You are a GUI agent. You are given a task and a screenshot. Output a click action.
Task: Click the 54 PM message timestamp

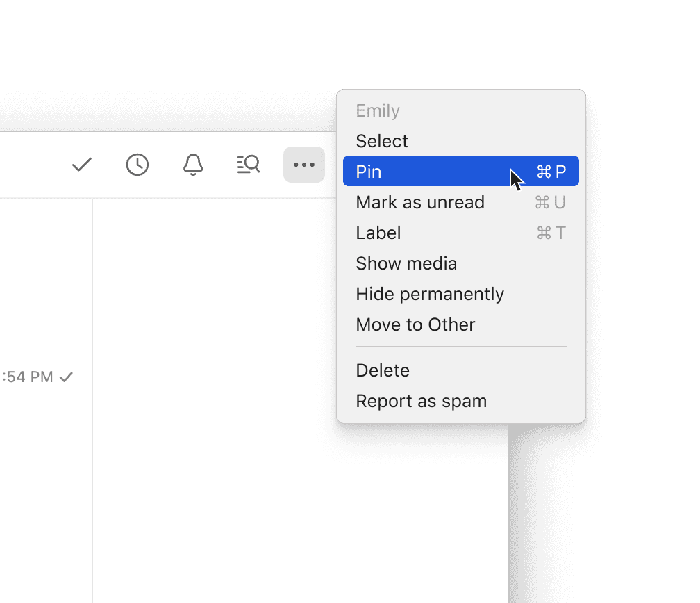pos(28,377)
